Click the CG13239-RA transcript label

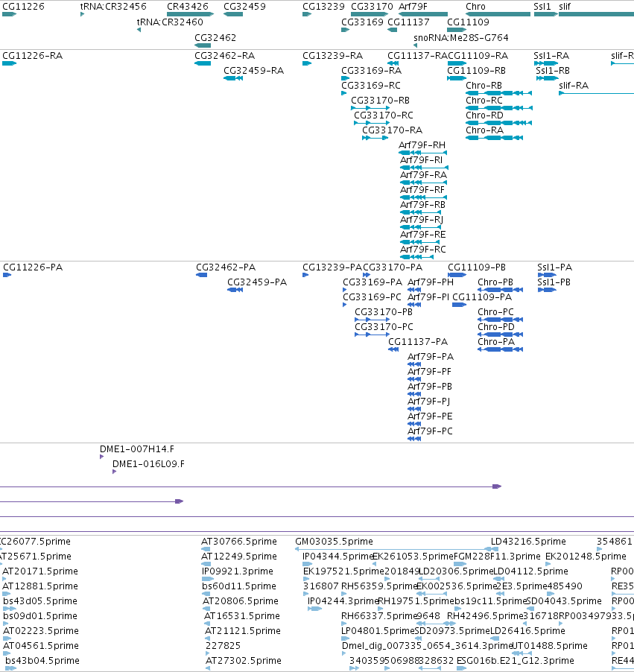(333, 56)
